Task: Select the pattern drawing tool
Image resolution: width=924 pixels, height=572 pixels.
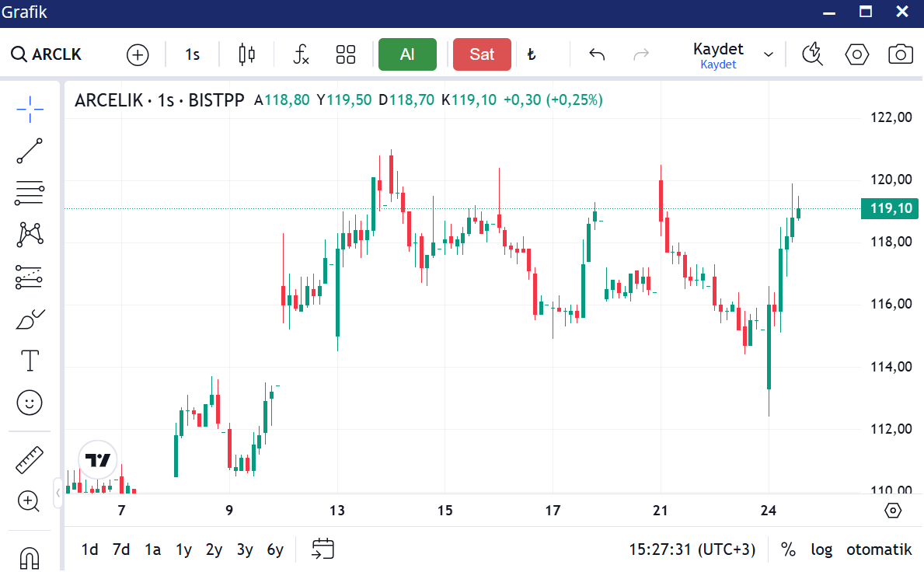Action: 30,235
